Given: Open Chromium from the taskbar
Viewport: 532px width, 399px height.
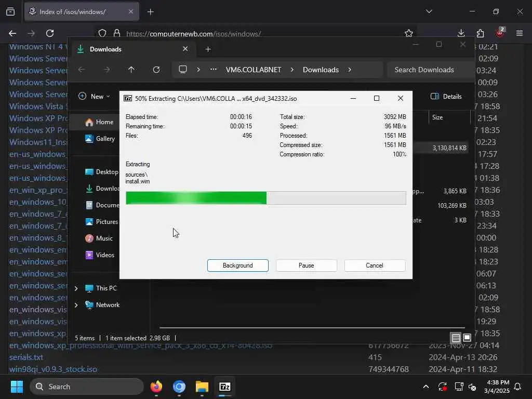Looking at the screenshot, I should (179, 387).
